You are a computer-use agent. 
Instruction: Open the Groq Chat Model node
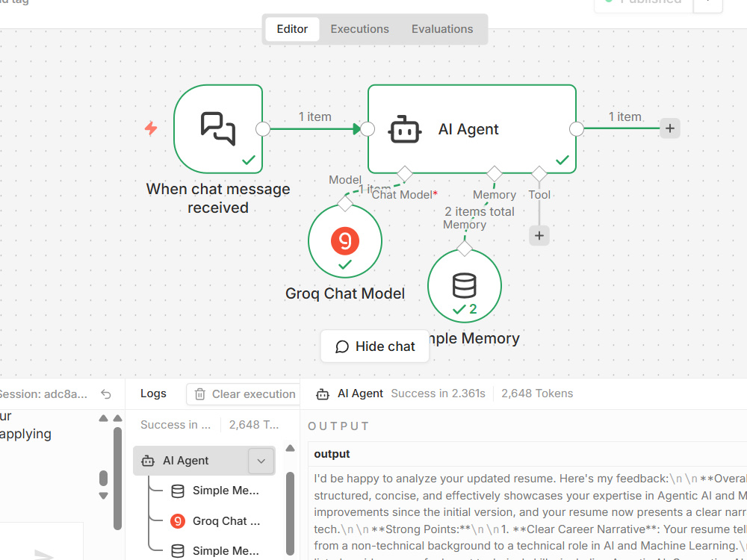[345, 241]
